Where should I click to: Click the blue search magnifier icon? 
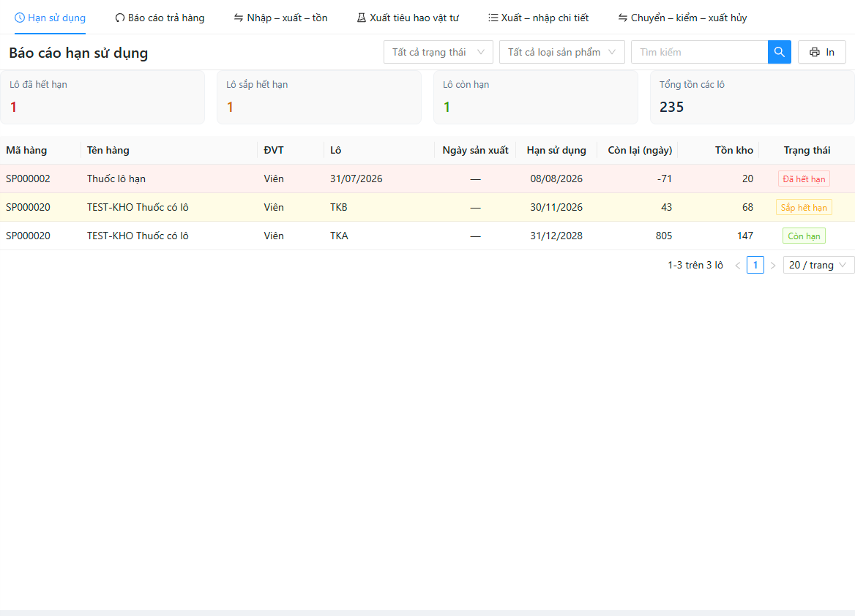tap(779, 52)
